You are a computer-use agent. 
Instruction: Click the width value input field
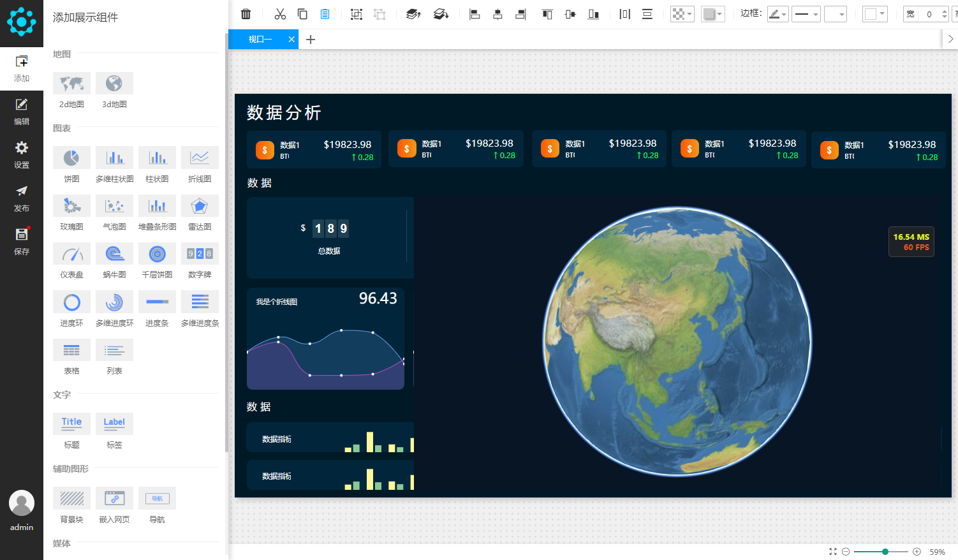[x=929, y=14]
